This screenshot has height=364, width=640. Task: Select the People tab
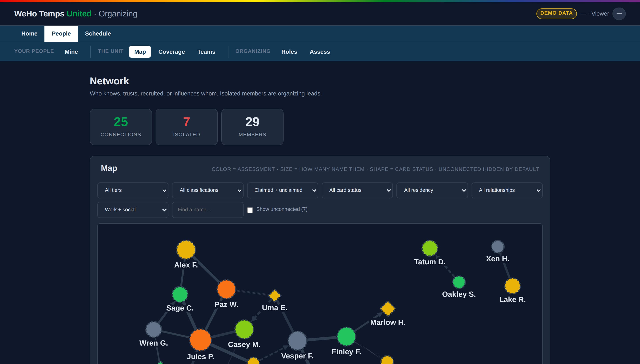[61, 34]
